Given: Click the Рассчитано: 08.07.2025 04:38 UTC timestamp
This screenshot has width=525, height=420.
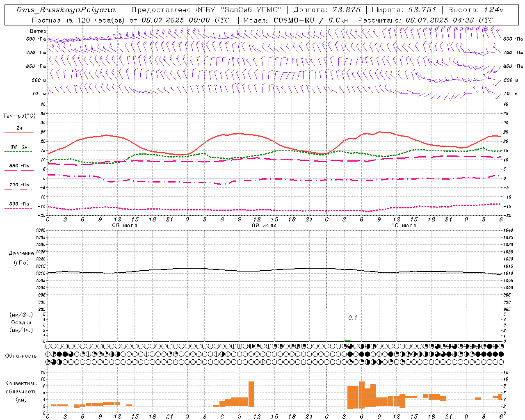Looking at the screenshot, I should [x=426, y=20].
